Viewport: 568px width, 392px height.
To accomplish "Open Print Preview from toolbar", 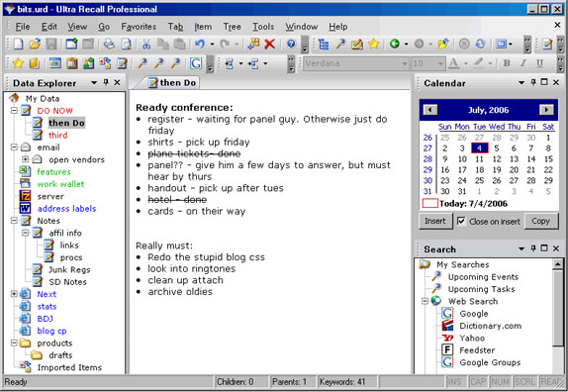I will tap(126, 45).
